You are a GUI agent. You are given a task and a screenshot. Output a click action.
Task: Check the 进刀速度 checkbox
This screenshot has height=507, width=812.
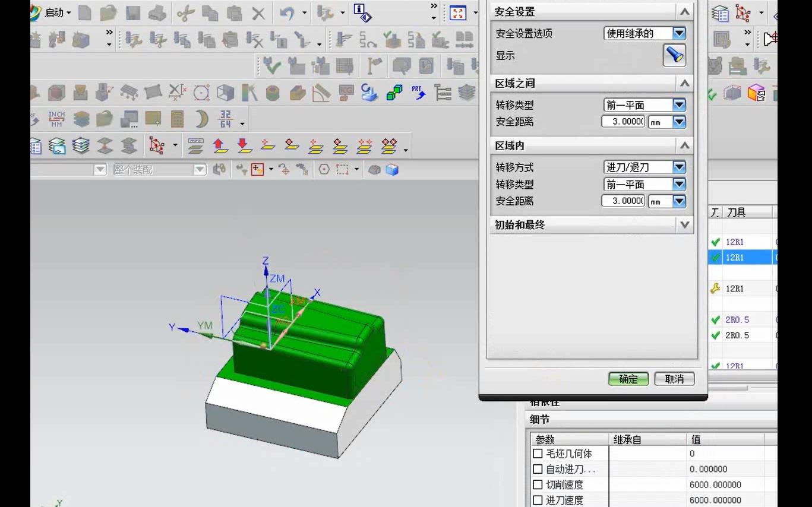(538, 500)
